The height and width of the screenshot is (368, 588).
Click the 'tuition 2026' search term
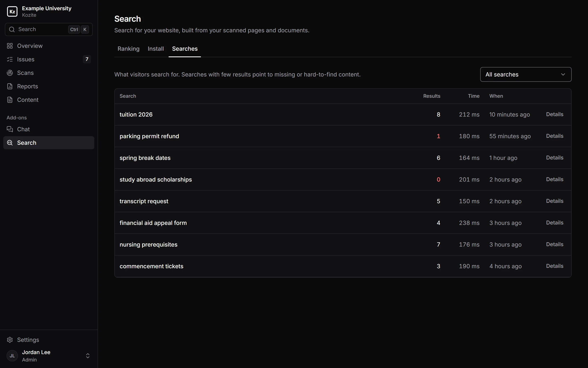136,114
